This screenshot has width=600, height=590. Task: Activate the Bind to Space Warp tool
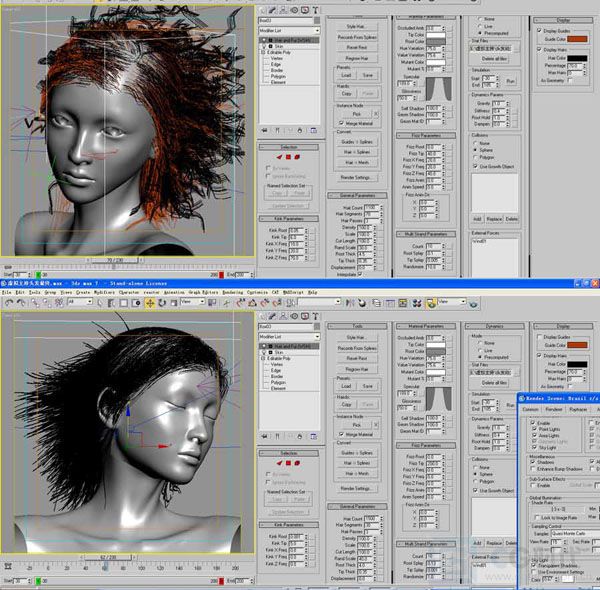59,303
